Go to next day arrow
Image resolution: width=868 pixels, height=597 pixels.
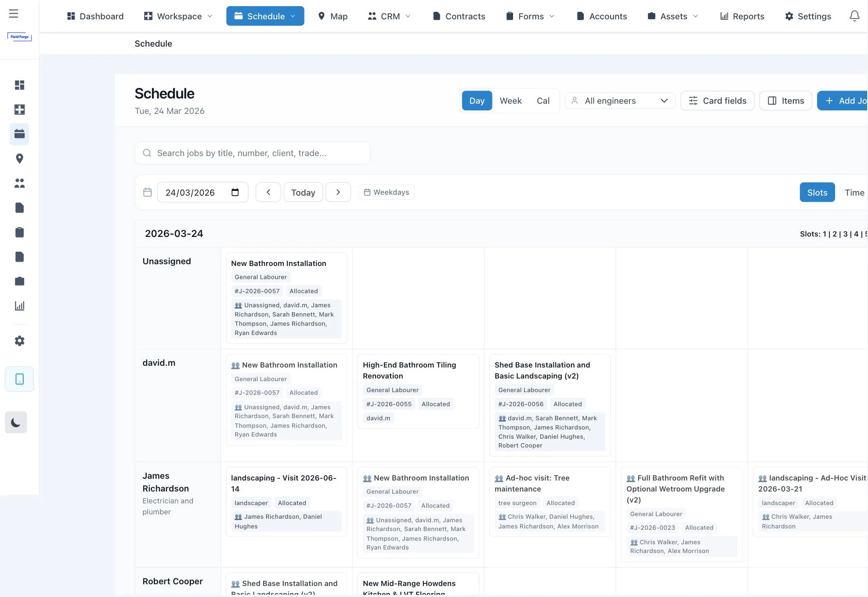tap(338, 192)
